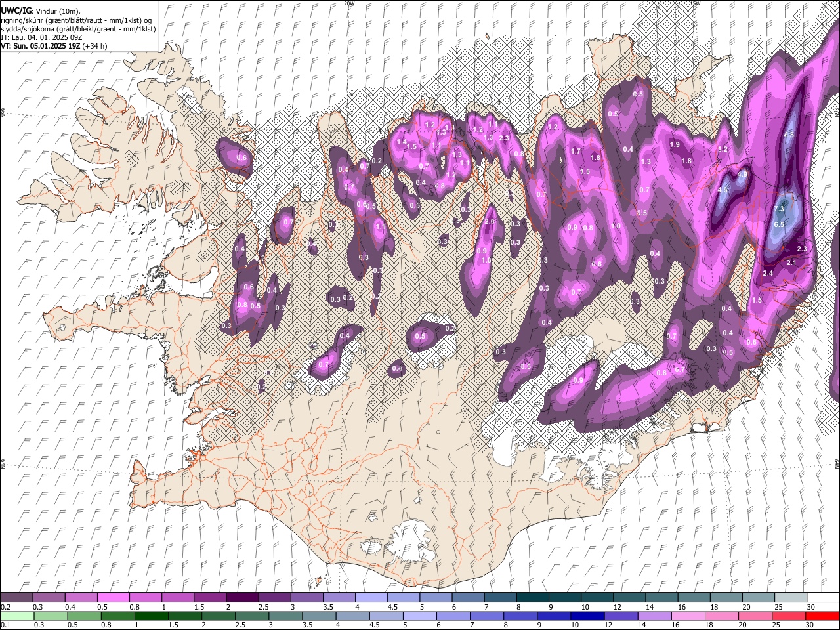Select the lavender 4–4.5 snow scale swatch
Screen dimensions: 840x630
point(371,598)
